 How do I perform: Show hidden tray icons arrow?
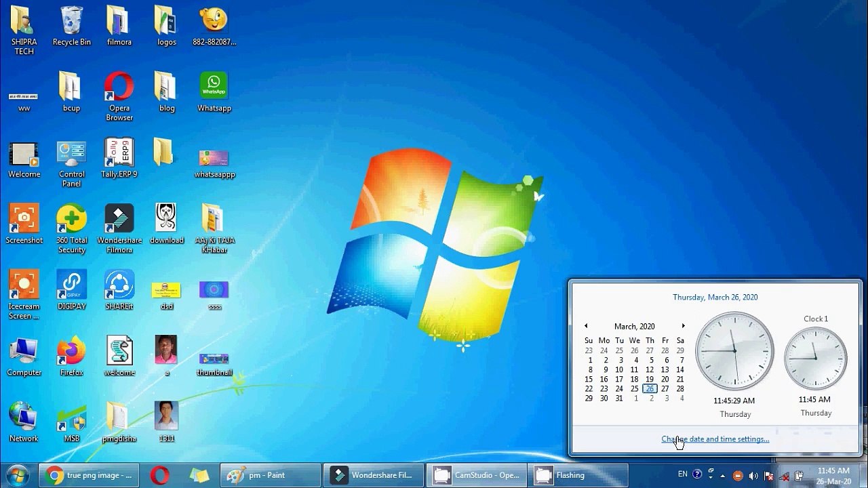click(722, 475)
